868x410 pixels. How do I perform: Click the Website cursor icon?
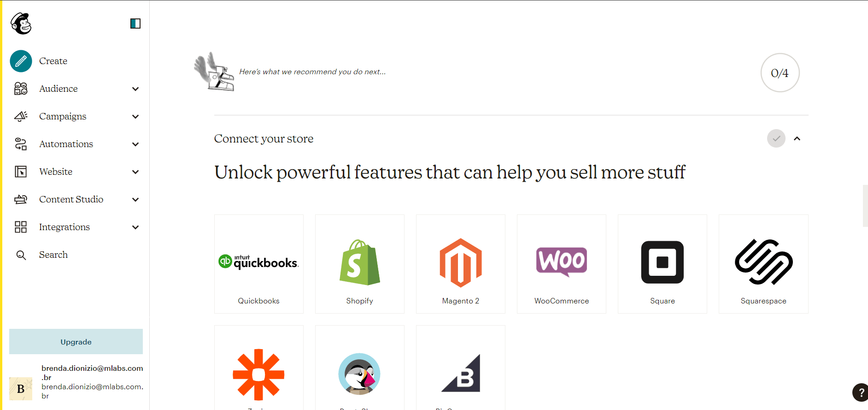(x=21, y=172)
